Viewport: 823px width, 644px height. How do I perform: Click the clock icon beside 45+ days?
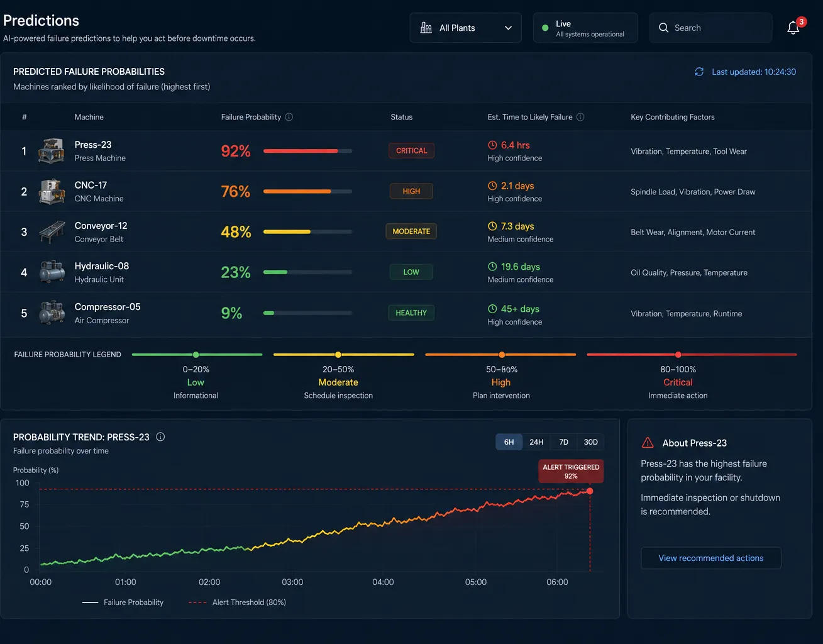point(492,309)
